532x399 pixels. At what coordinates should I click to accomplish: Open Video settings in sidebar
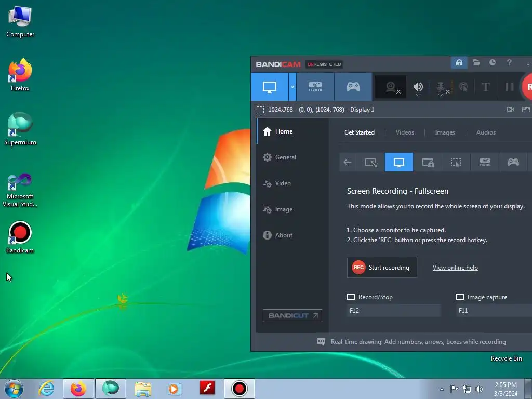pos(292,183)
